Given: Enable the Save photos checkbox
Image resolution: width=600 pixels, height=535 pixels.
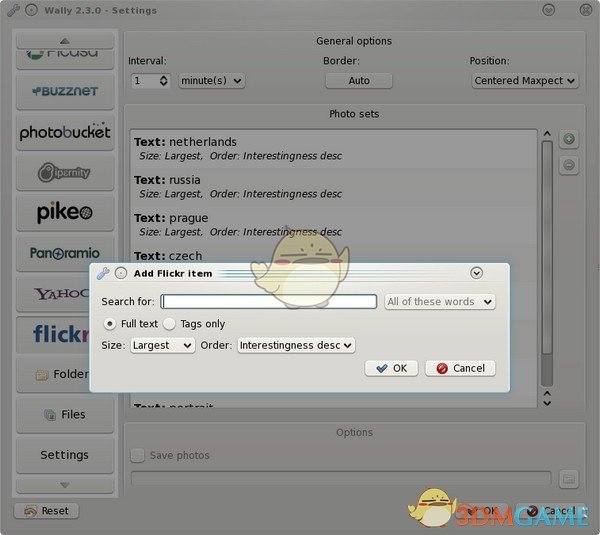Looking at the screenshot, I should (x=138, y=455).
